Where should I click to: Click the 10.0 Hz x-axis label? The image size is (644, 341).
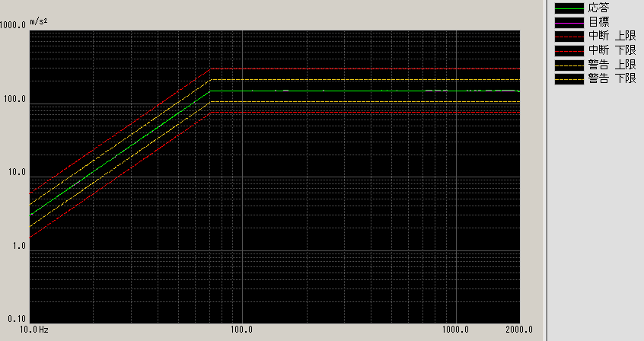pos(34,330)
